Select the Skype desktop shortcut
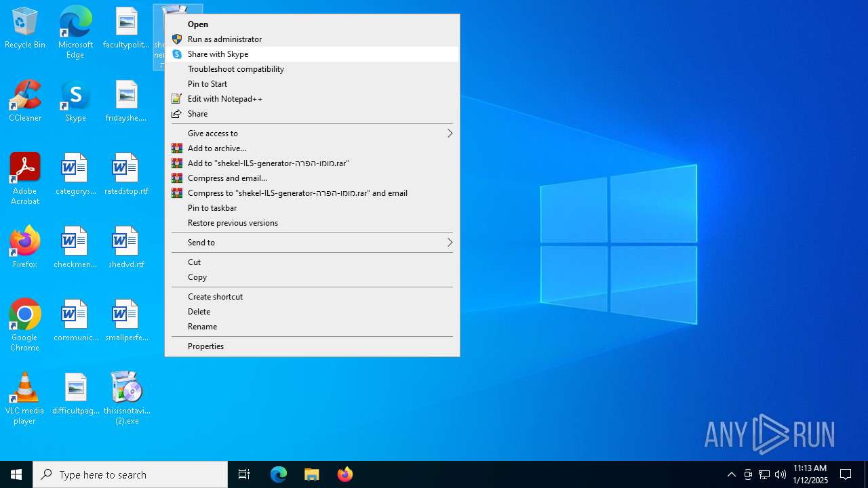 (x=75, y=102)
